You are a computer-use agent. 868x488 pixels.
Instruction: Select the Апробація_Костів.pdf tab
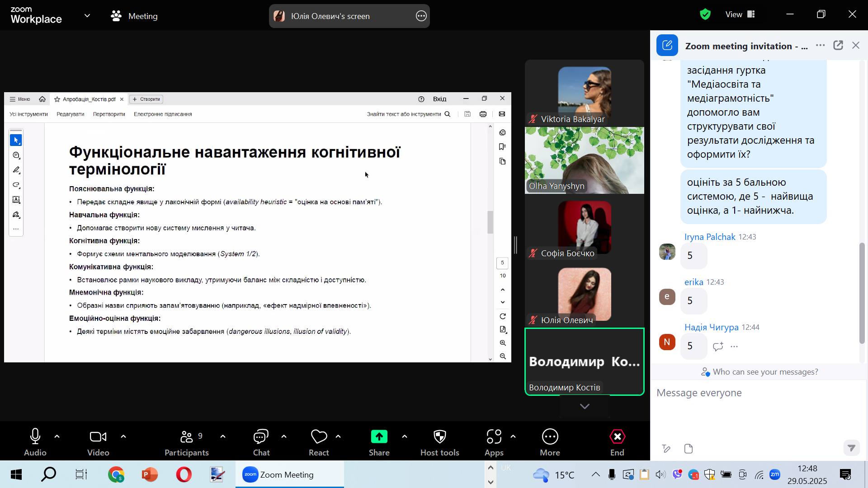tap(89, 99)
